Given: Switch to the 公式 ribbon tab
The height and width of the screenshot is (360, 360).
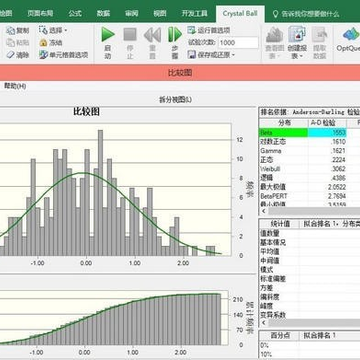Looking at the screenshot, I should pos(75,13).
